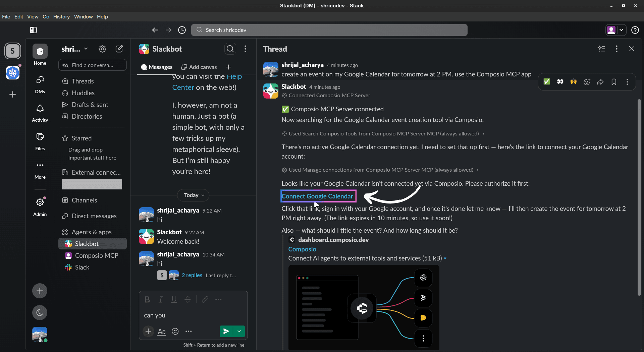
Task: Compose a new message
Action: pos(119,49)
